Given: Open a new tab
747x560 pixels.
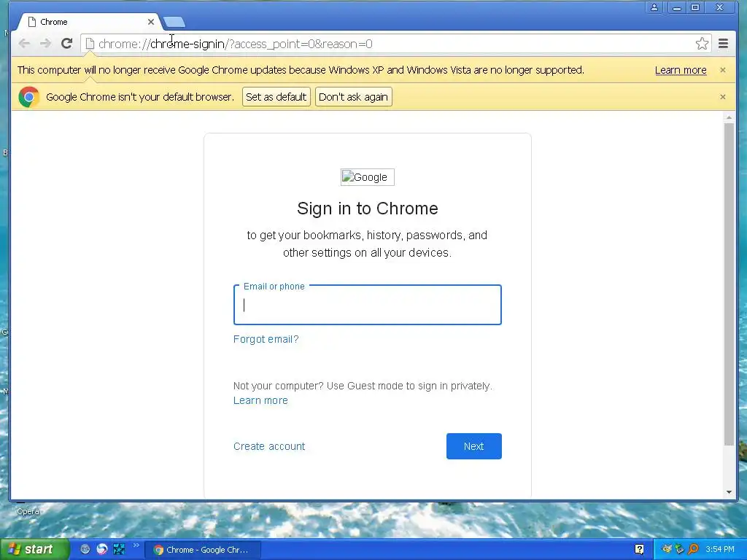Looking at the screenshot, I should coord(174,22).
